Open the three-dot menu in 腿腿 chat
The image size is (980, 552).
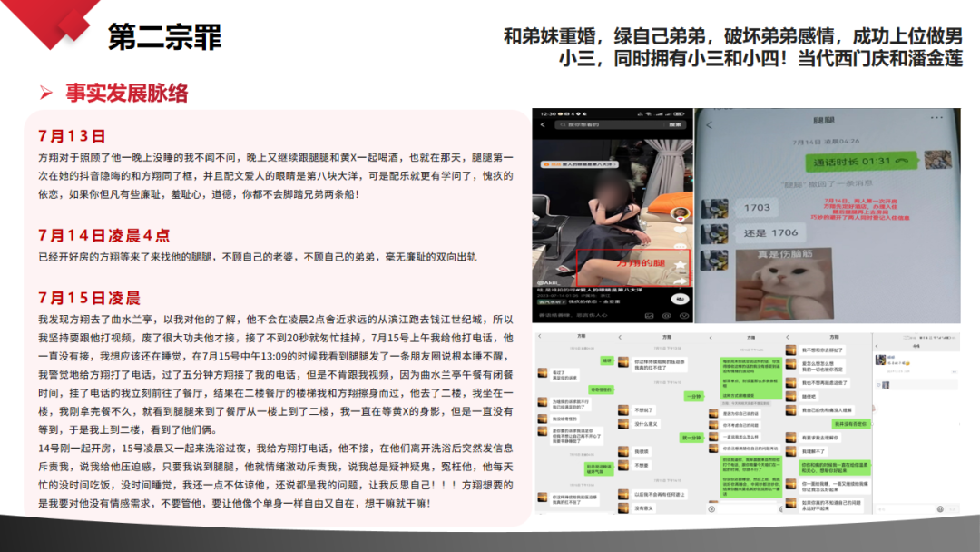[936, 117]
